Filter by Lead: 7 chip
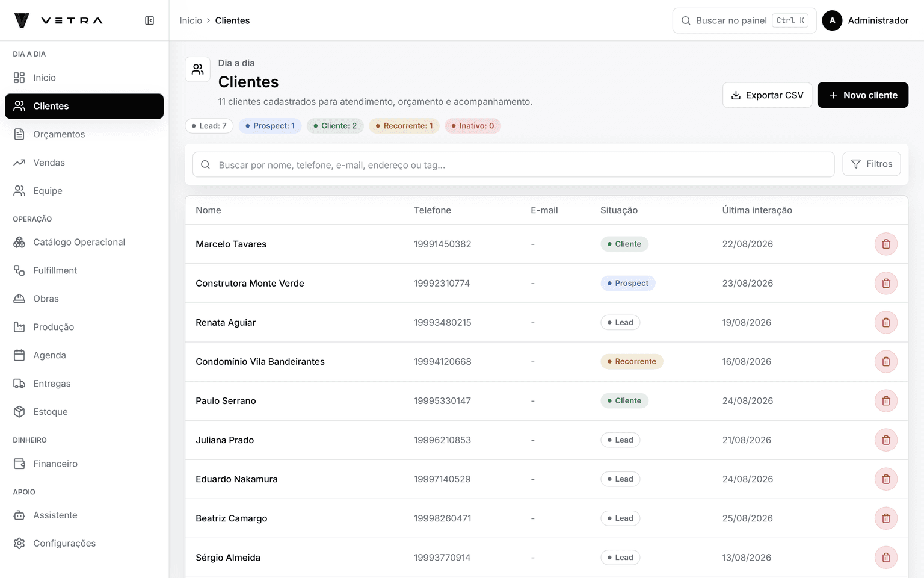The height and width of the screenshot is (578, 924). (x=209, y=126)
